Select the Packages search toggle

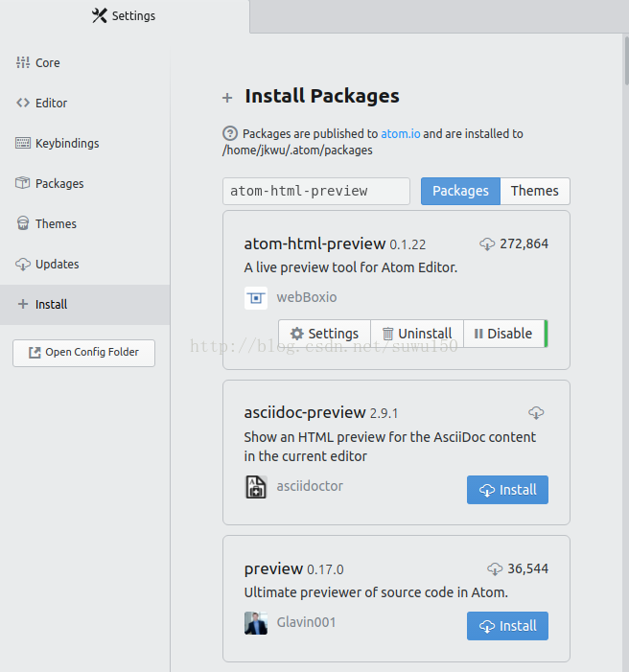click(x=460, y=191)
